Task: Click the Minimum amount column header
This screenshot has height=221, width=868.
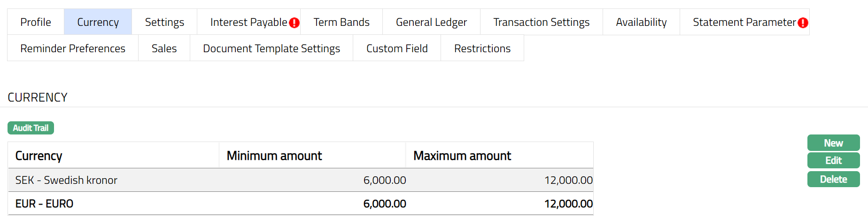Action: pyautogui.click(x=274, y=156)
